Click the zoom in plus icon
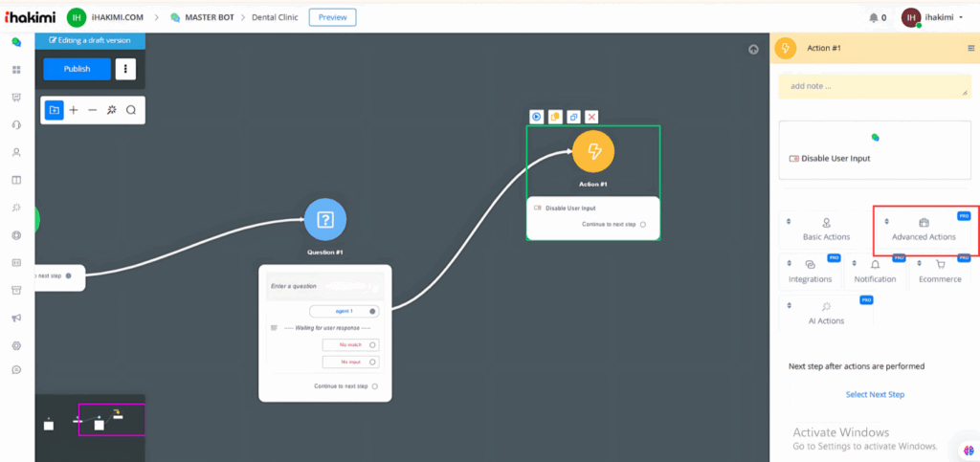The image size is (980, 462). [74, 110]
